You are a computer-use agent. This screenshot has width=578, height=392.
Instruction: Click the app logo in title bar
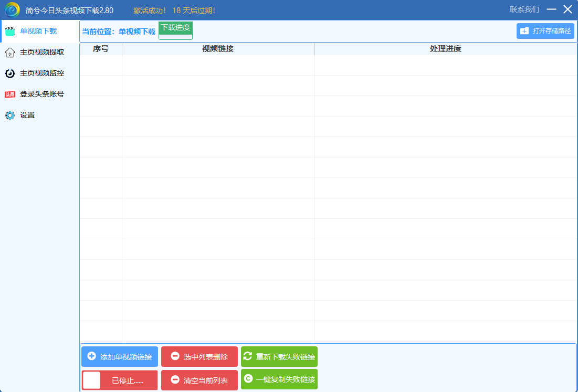(12, 10)
